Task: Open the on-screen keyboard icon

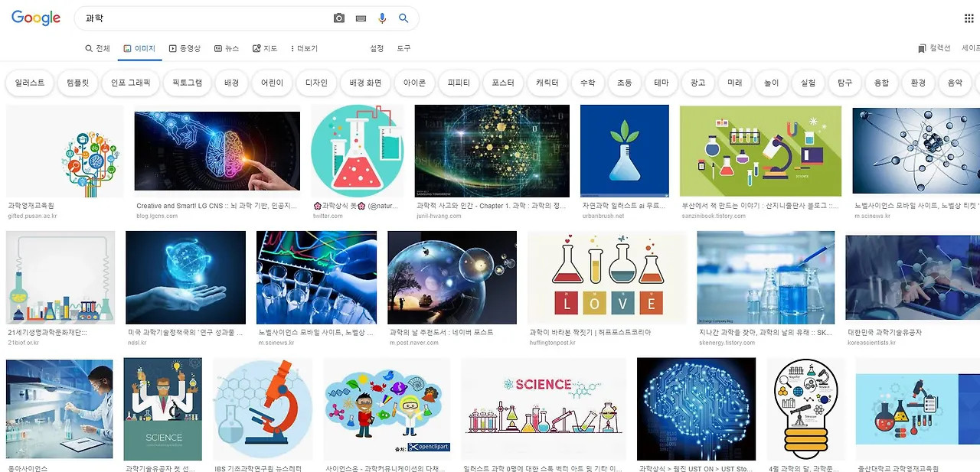Action: pyautogui.click(x=361, y=18)
